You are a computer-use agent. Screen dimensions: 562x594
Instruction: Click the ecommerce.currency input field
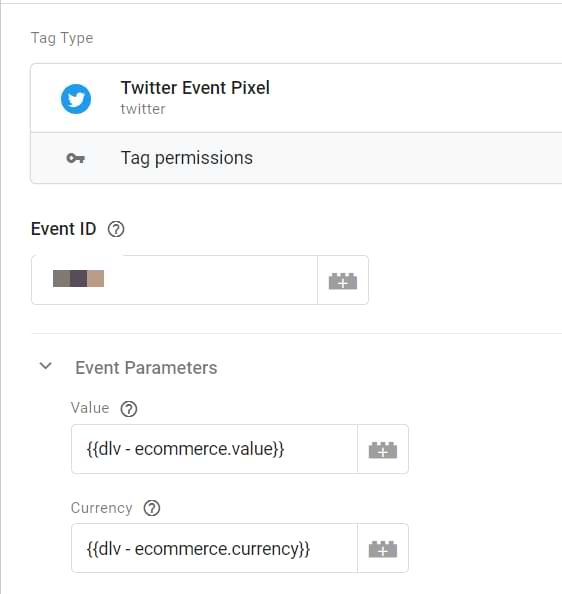pyautogui.click(x=214, y=548)
